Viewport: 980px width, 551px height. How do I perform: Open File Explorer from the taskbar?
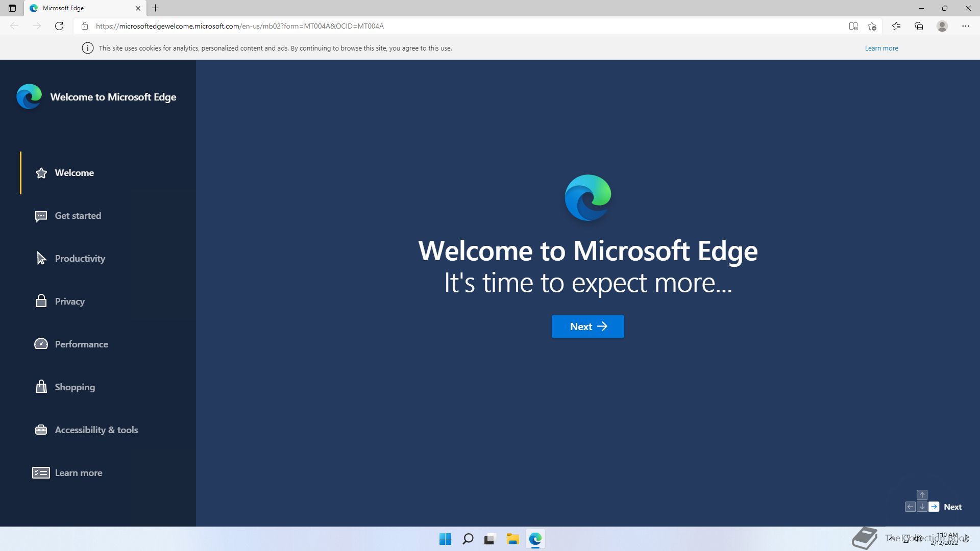512,539
